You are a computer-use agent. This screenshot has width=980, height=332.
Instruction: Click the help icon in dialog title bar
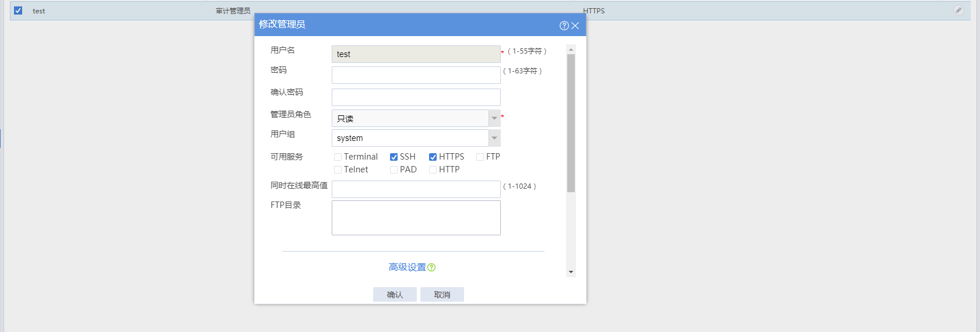[x=564, y=26]
